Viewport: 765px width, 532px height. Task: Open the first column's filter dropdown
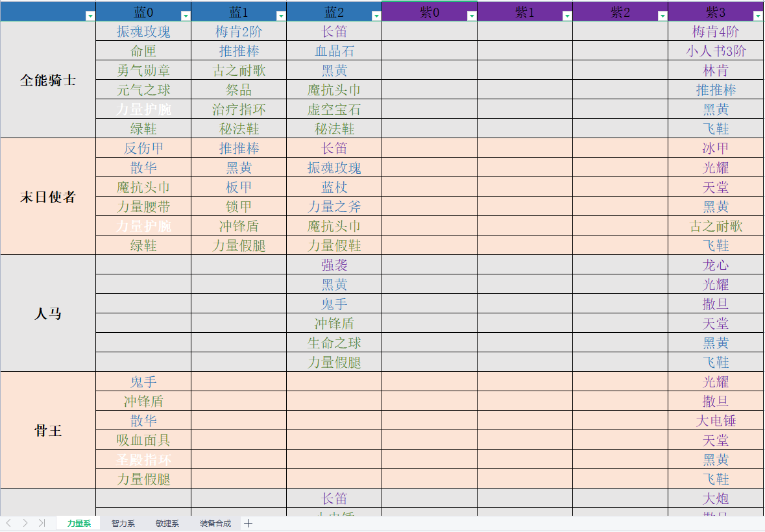(x=90, y=16)
